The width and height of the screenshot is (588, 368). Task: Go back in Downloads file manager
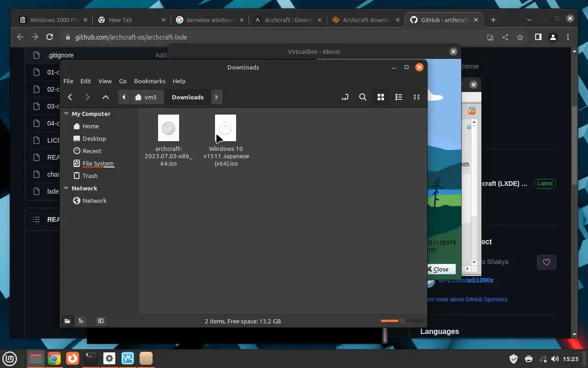click(70, 97)
